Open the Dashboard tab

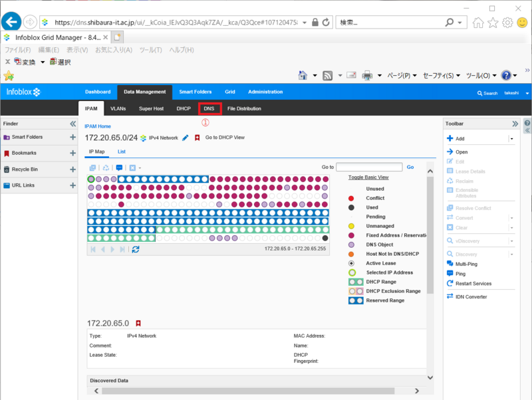click(98, 92)
